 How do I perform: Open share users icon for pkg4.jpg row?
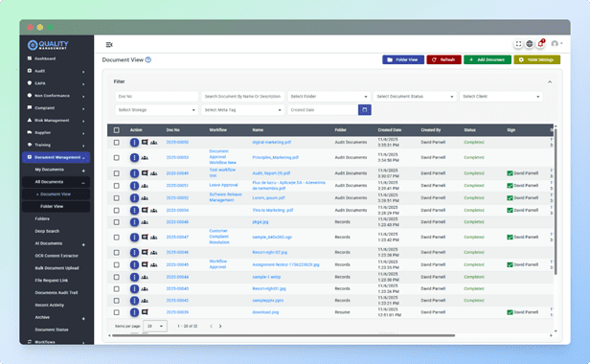[145, 222]
